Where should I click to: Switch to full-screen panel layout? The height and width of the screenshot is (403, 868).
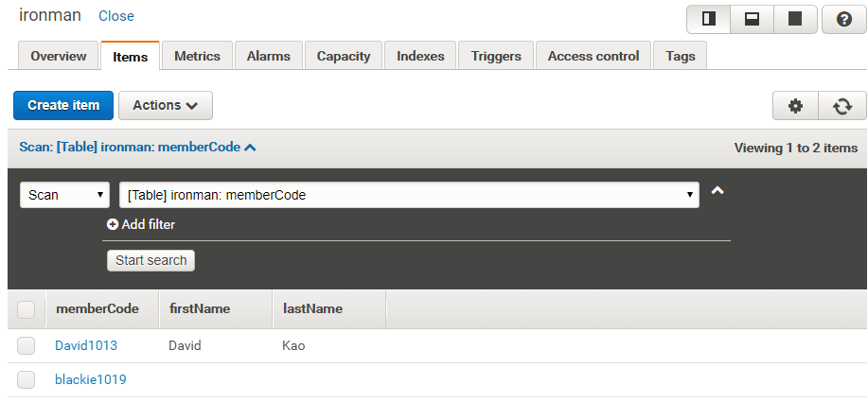click(795, 19)
